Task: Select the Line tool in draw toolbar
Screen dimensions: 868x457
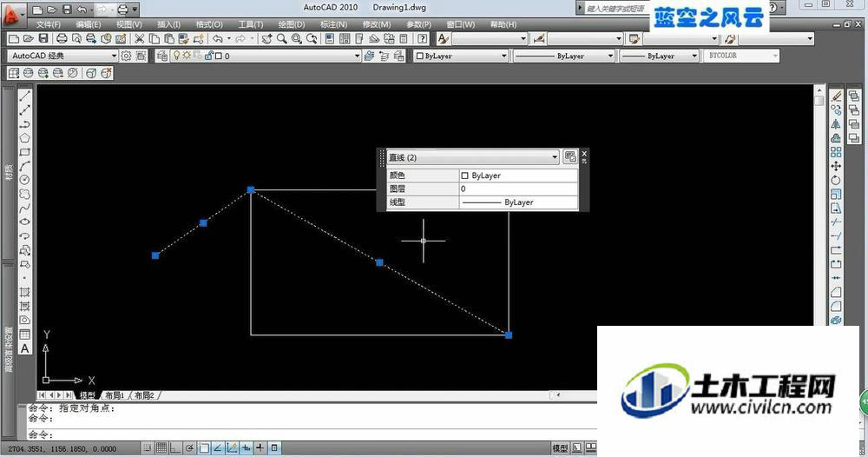Action: click(25, 96)
